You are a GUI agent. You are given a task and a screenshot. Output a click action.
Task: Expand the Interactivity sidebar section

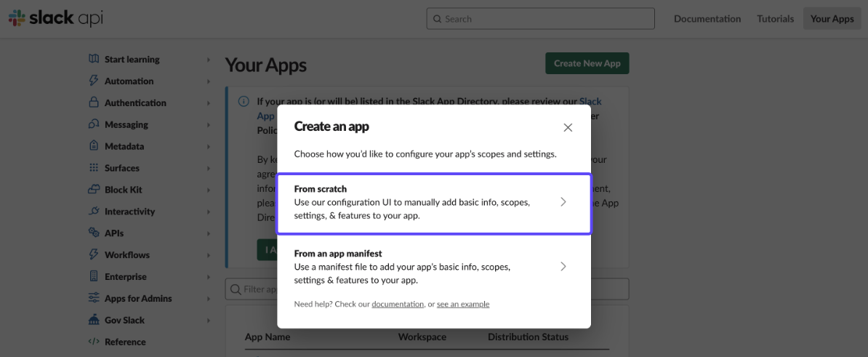208,212
